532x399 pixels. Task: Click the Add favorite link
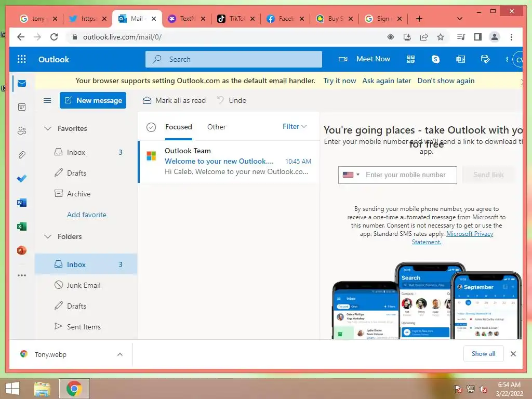point(87,215)
